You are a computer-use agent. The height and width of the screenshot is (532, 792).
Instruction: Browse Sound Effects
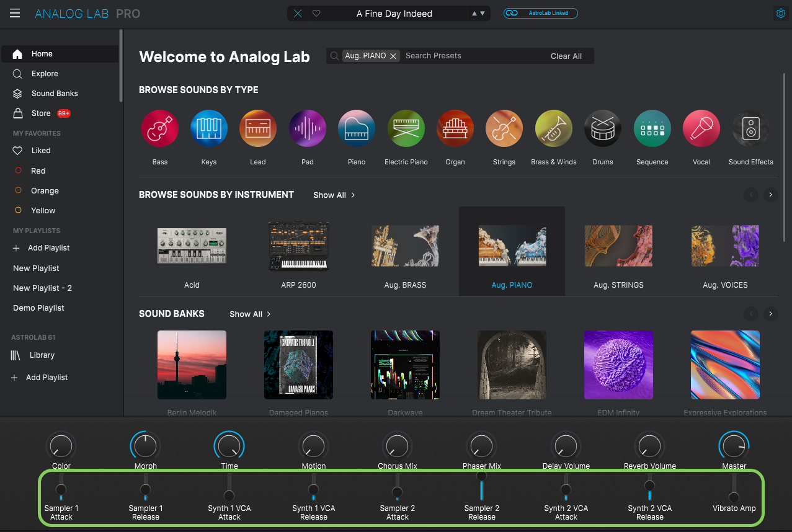[751, 128]
